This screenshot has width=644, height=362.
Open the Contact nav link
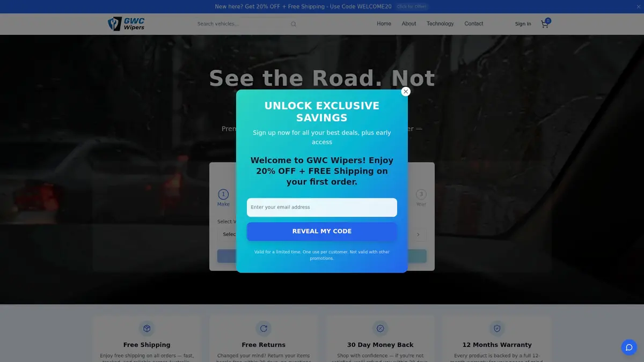(474, 24)
